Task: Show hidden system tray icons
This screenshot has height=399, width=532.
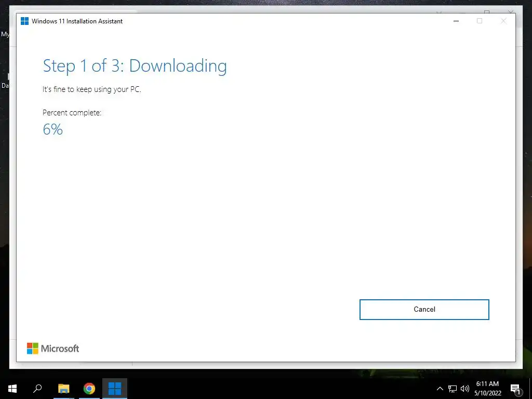Action: point(440,389)
